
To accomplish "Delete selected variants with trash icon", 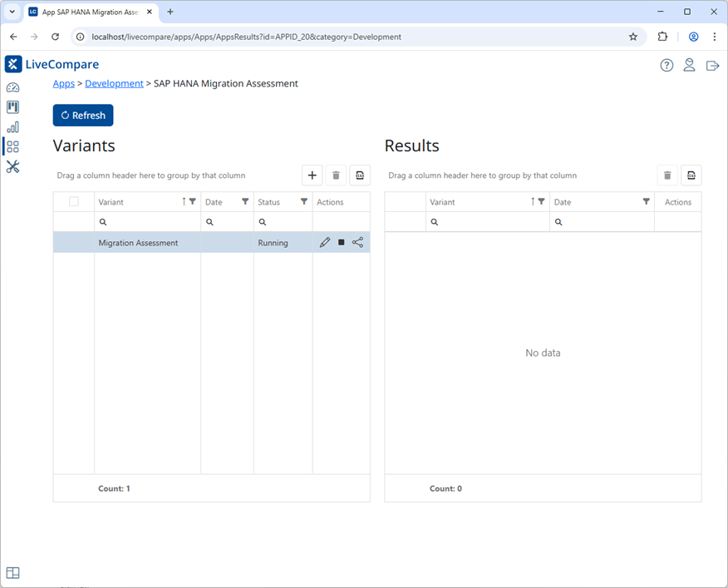I will pos(336,175).
